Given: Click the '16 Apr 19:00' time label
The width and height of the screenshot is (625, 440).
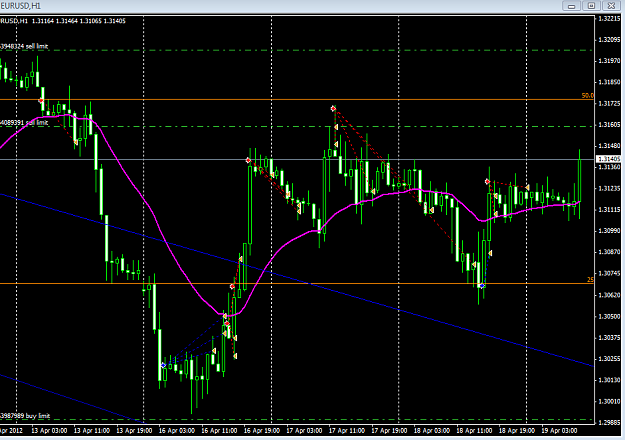Looking at the screenshot, I should click(262, 430).
